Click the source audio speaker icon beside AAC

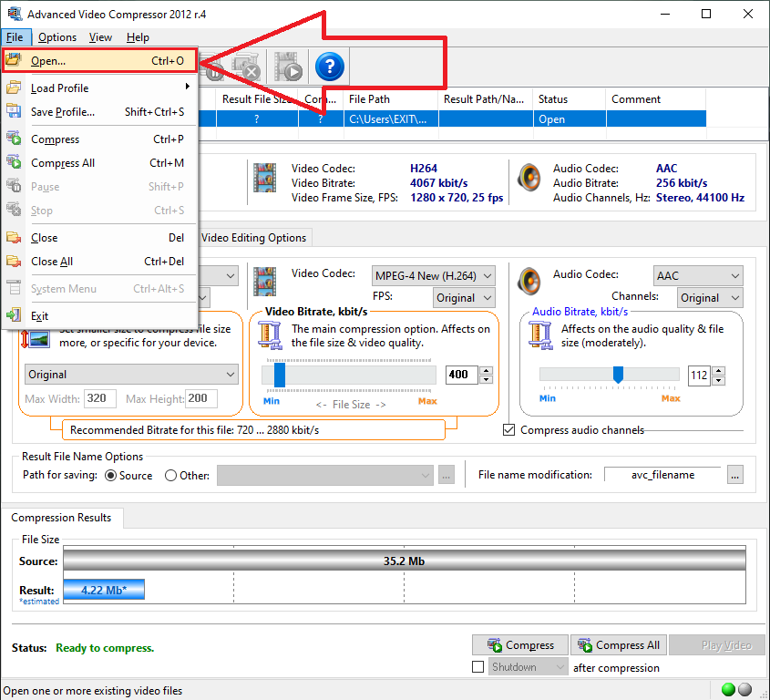(529, 177)
